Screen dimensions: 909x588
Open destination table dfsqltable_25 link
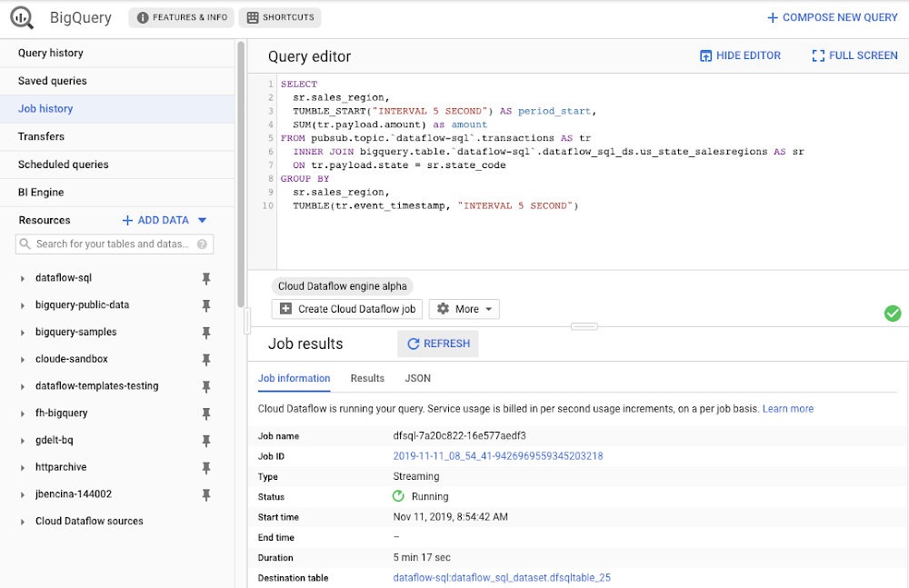(x=502, y=578)
